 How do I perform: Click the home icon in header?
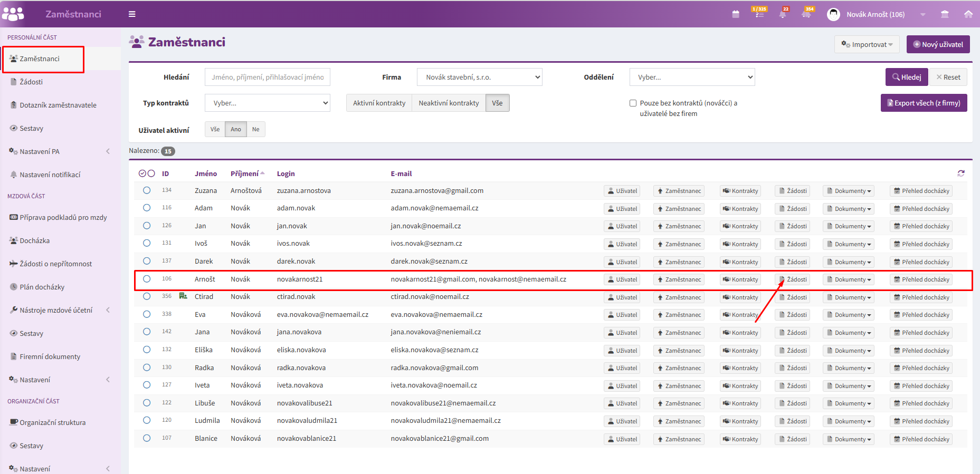tap(968, 14)
